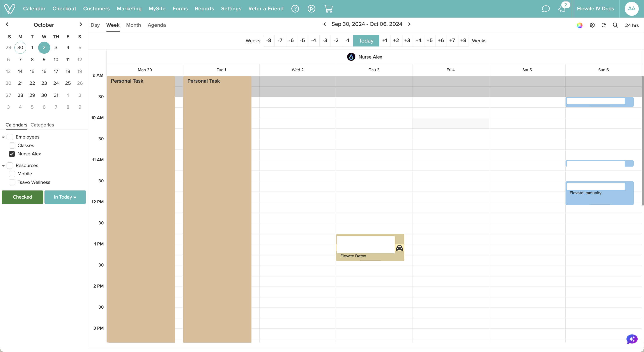Go to next month in mini calendar

81,25
